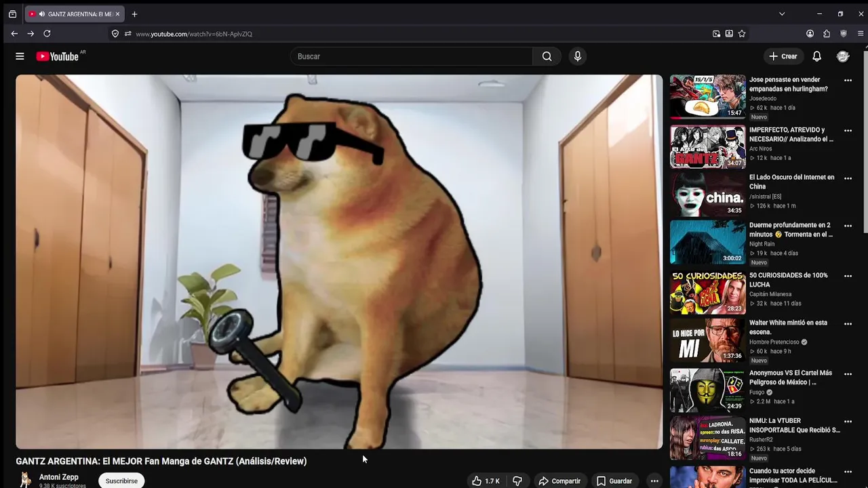Open 'Anonymous VS El Cartel Más Peligroso' title
This screenshot has width=868, height=488.
(791, 378)
